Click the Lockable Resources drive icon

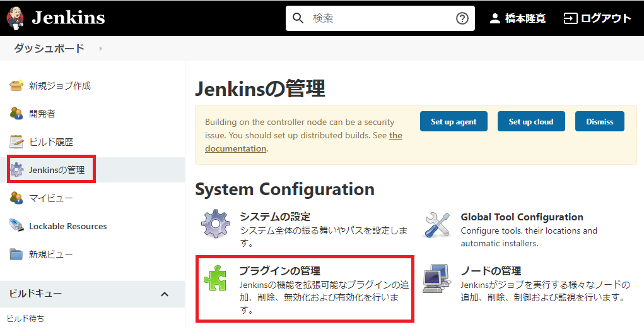(x=16, y=226)
